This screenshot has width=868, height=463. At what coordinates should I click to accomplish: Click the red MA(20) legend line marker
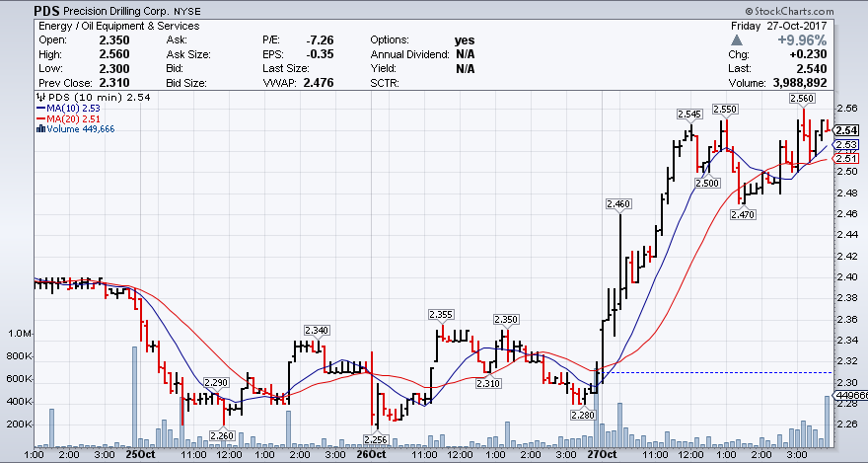[39, 118]
